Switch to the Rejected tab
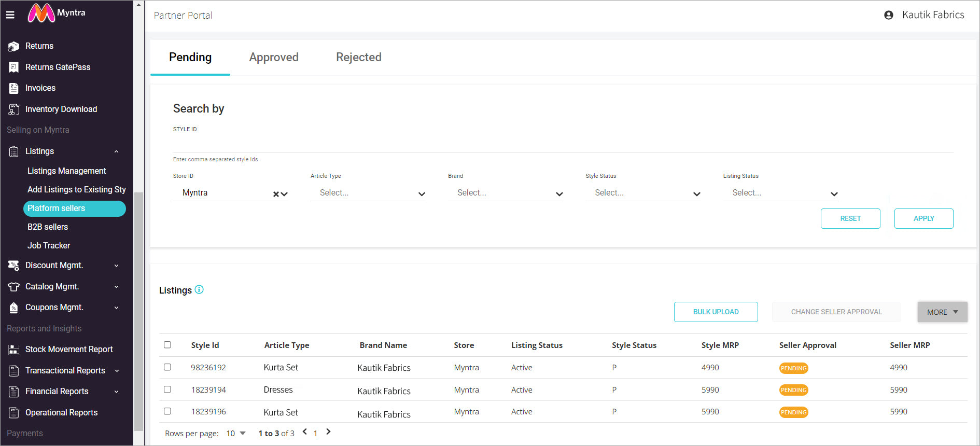 (358, 57)
